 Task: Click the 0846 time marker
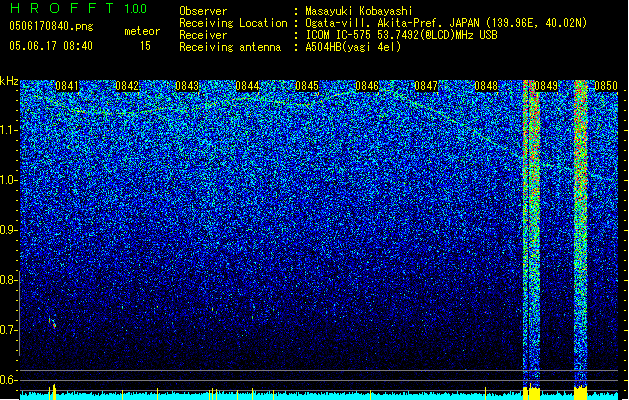367,86
